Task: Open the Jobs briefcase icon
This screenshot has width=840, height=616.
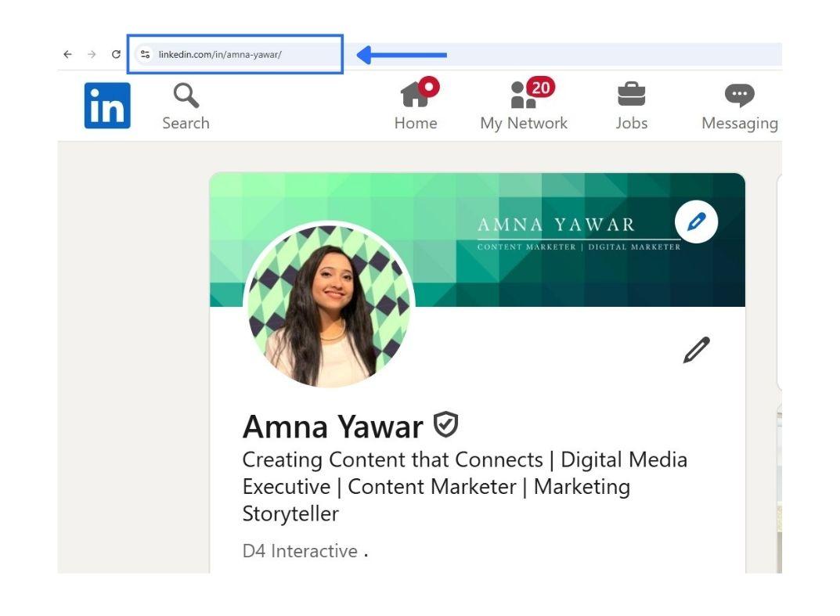Action: coord(631,95)
